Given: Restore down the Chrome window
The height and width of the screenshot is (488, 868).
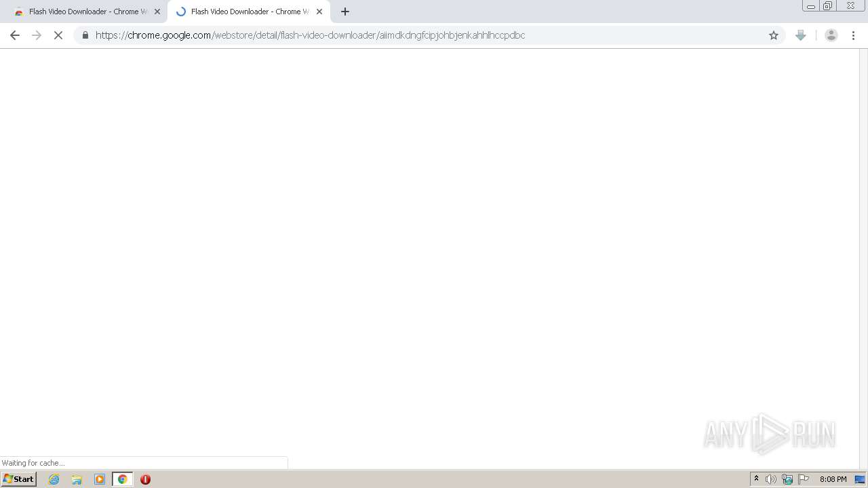Looking at the screenshot, I should coord(828,6).
